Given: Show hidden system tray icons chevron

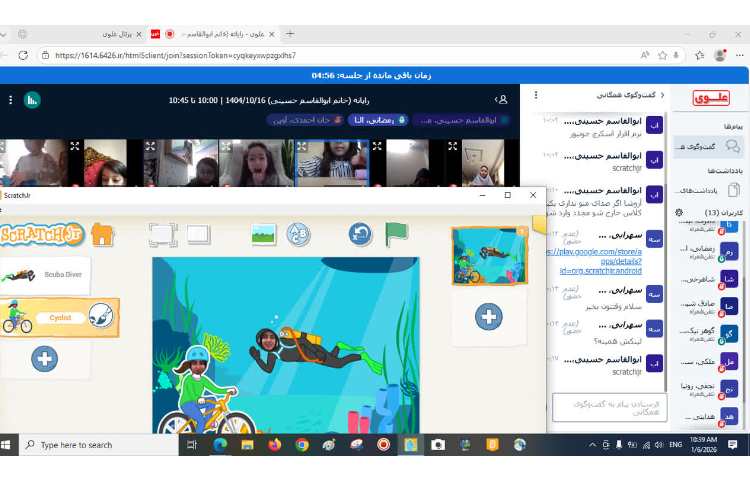Looking at the screenshot, I should click(x=592, y=445).
